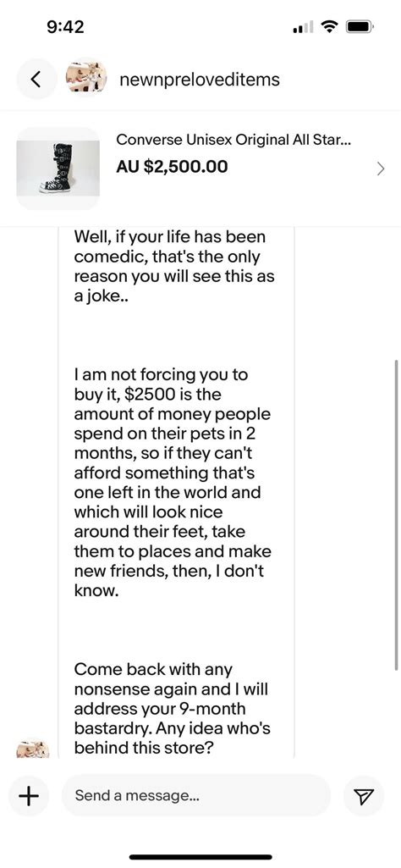Screen dimensions: 401x868
Task: Tap the 9:42 clock in status bar
Action: pyautogui.click(x=65, y=26)
